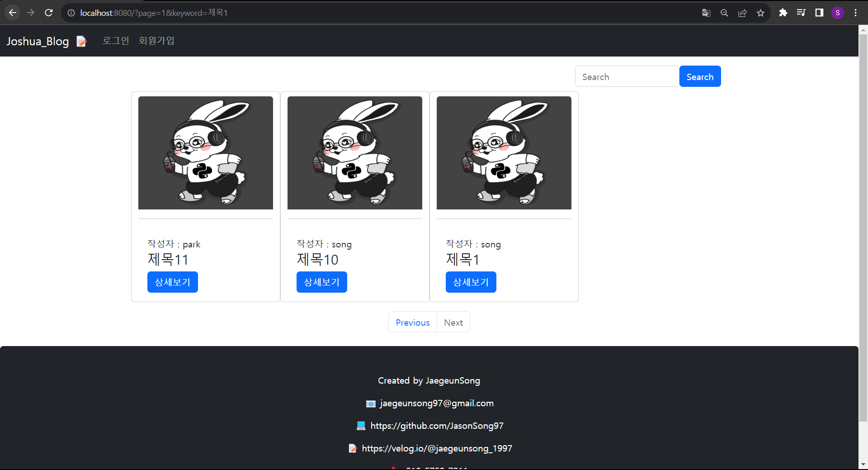Click the thumbnail of post 제목10

click(355, 153)
